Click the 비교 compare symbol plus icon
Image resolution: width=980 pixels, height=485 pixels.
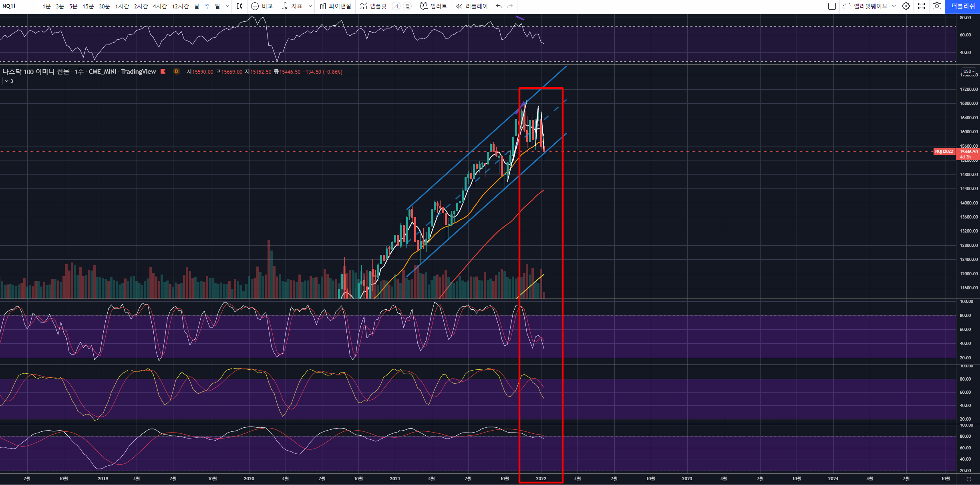point(255,6)
